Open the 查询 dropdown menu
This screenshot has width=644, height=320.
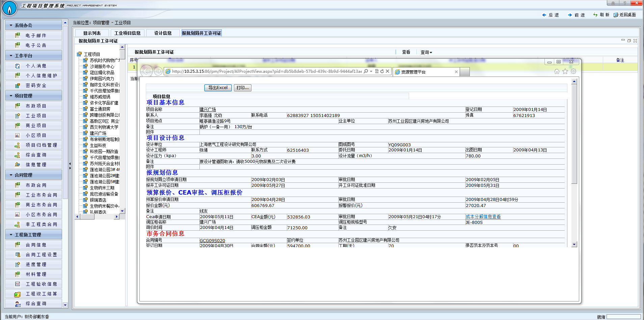426,52
